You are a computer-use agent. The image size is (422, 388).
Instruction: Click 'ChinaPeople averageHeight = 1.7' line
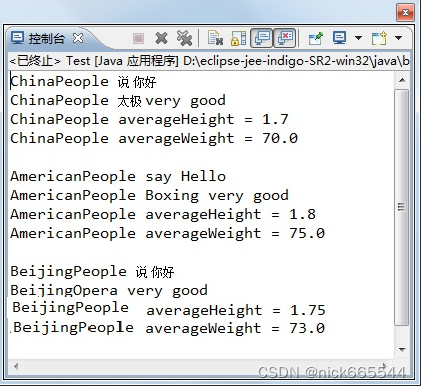click(149, 120)
